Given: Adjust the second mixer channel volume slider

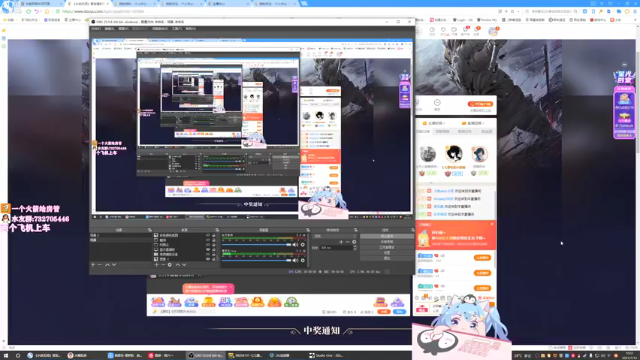Looking at the screenshot, I should [x=257, y=260].
